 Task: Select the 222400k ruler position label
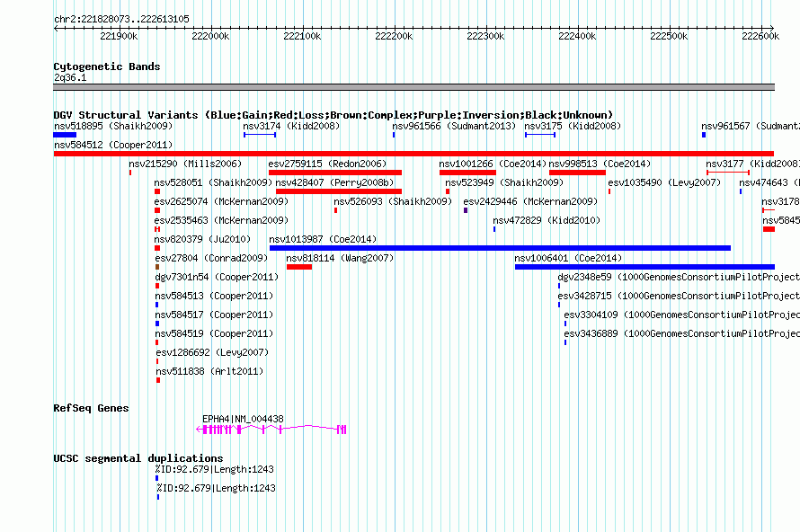coord(577,36)
